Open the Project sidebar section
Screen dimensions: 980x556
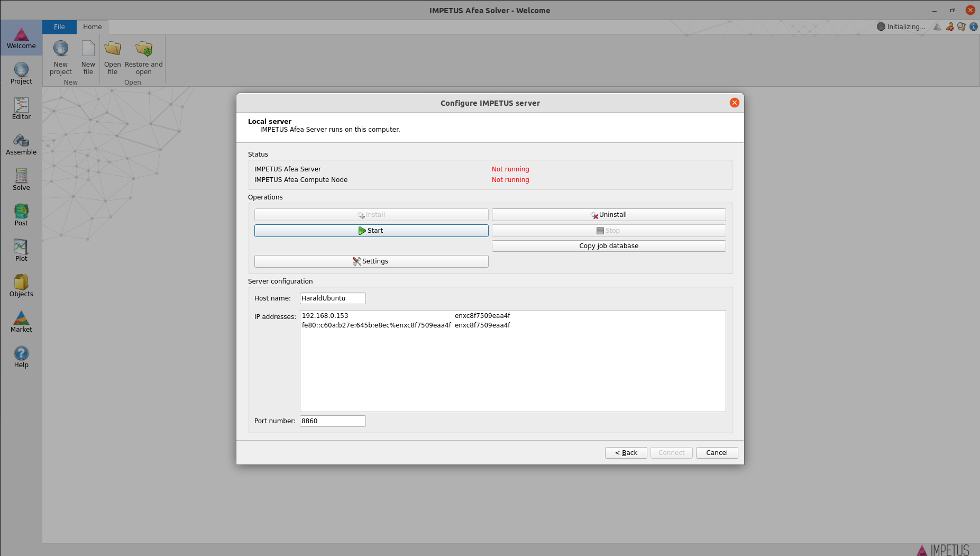coord(21,73)
